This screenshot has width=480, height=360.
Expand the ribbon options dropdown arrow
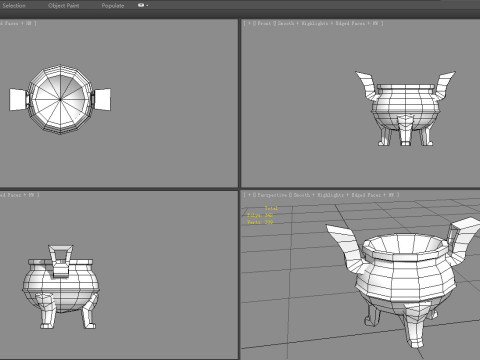(147, 6)
